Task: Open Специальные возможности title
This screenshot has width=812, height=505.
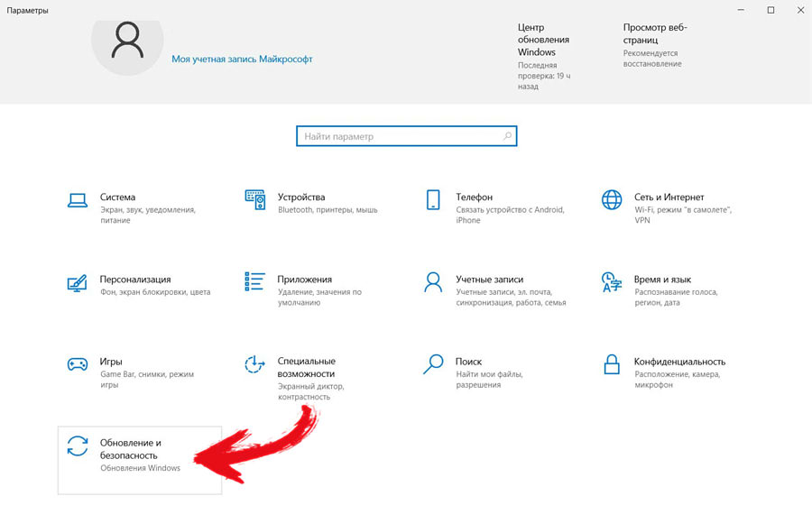Action: click(306, 367)
